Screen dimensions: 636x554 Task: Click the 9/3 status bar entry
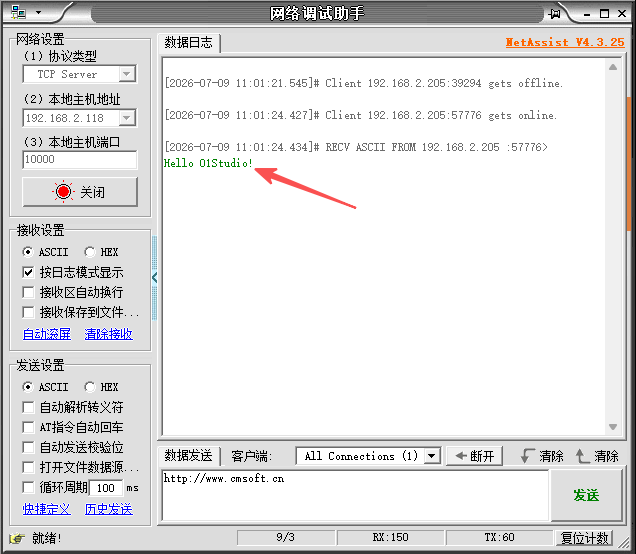[x=286, y=538]
